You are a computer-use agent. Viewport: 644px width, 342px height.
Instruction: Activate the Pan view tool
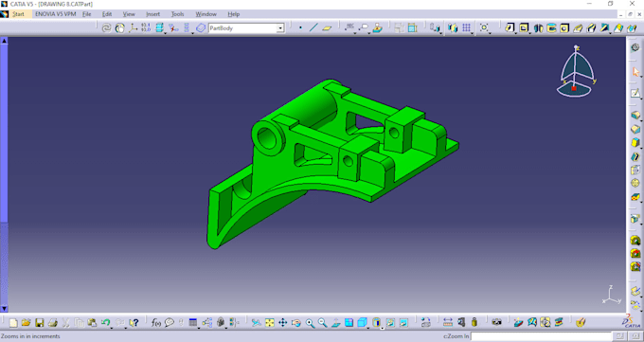point(282,323)
